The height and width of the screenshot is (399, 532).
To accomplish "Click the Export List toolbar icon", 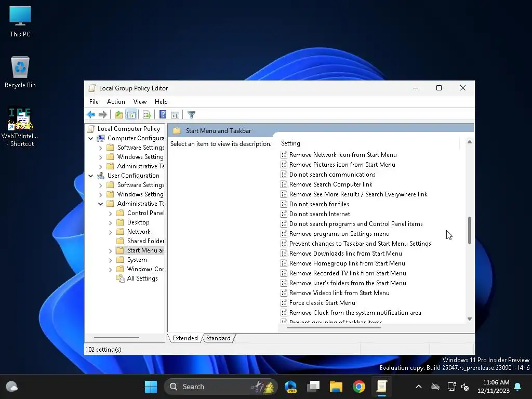I will click(147, 115).
